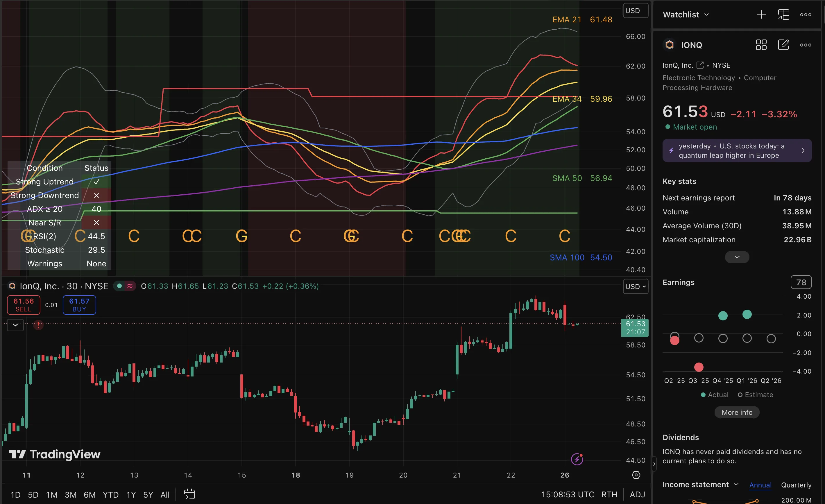Click earnings countdown badge showing 78
This screenshot has width=825, height=504.
pyautogui.click(x=801, y=282)
